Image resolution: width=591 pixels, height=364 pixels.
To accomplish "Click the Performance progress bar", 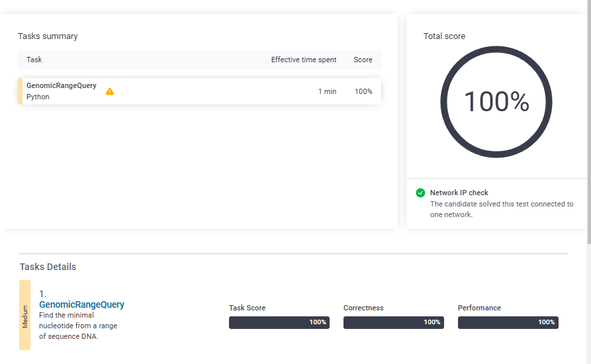I will click(508, 322).
